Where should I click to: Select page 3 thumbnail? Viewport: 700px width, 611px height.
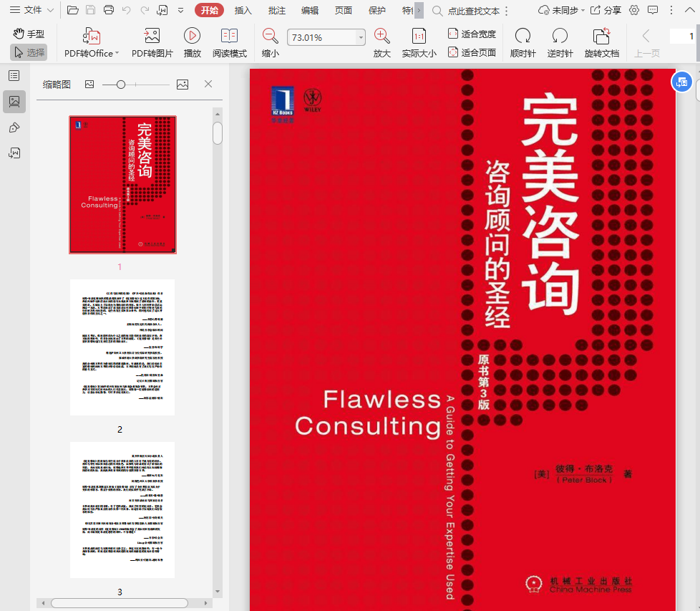[x=122, y=509]
